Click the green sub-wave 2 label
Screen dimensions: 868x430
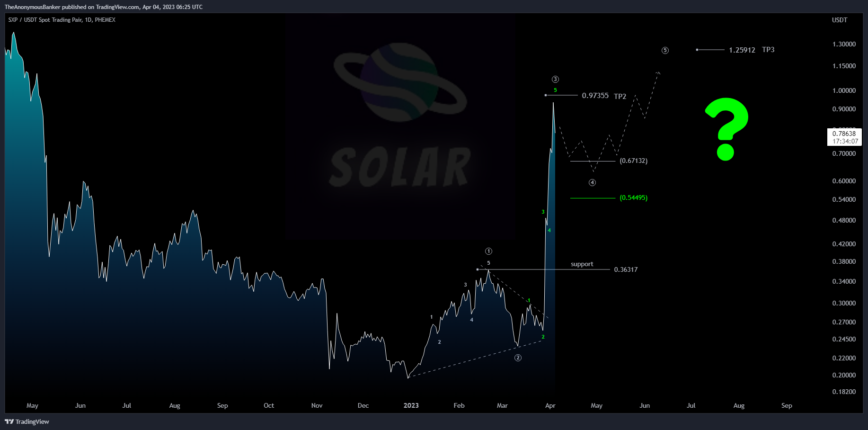pyautogui.click(x=543, y=337)
